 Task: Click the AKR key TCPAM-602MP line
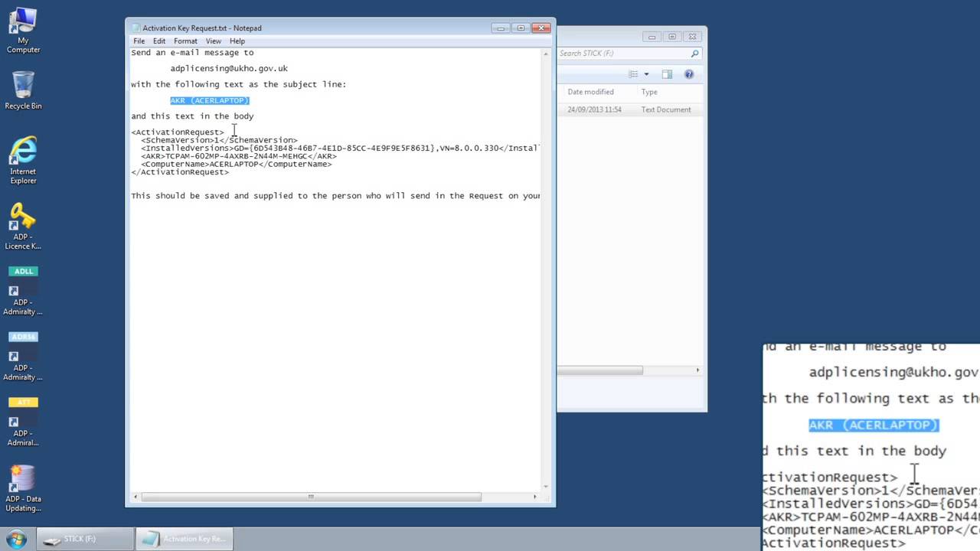(239, 156)
